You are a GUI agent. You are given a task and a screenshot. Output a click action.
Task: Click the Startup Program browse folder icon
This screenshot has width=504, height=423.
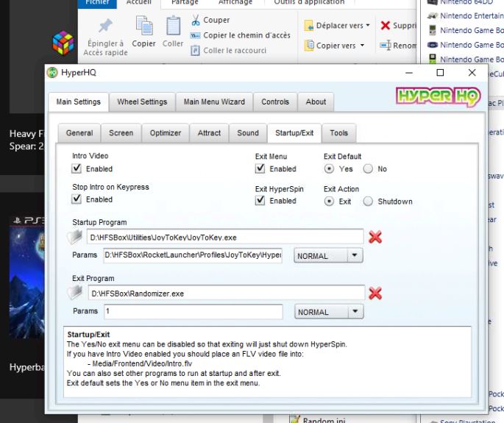pos(74,237)
